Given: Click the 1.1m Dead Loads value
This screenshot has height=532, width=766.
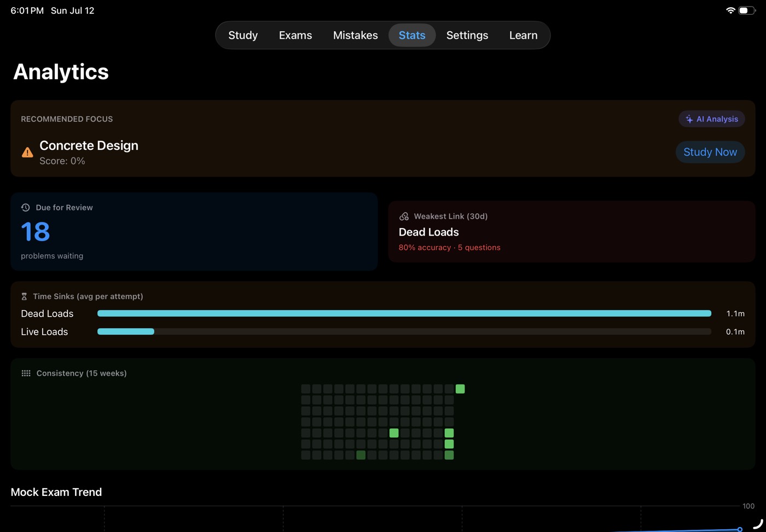Looking at the screenshot, I should click(x=735, y=313).
